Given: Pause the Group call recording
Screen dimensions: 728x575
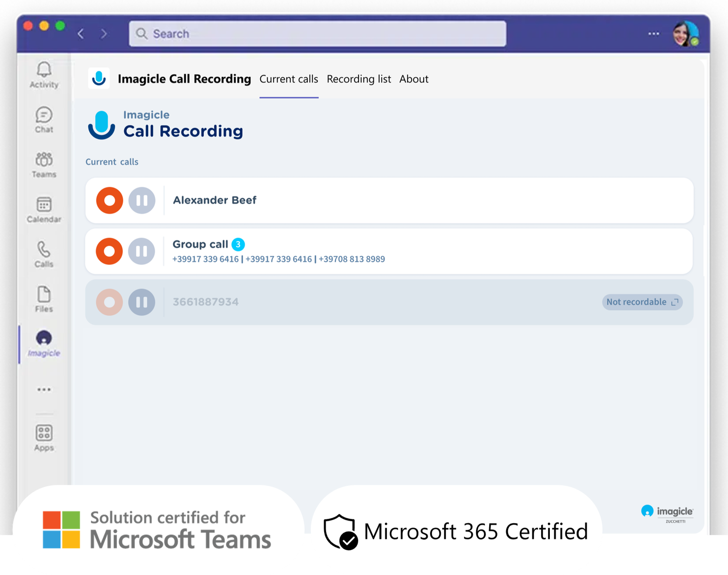Looking at the screenshot, I should [x=142, y=251].
